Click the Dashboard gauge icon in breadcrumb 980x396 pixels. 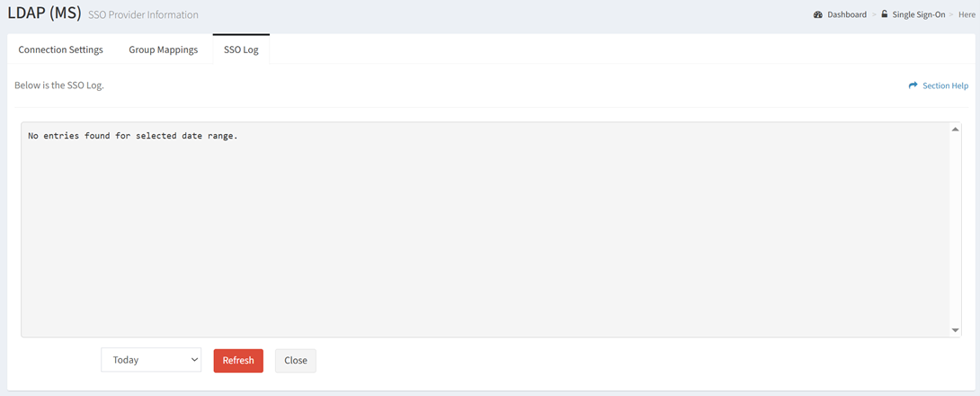click(817, 14)
